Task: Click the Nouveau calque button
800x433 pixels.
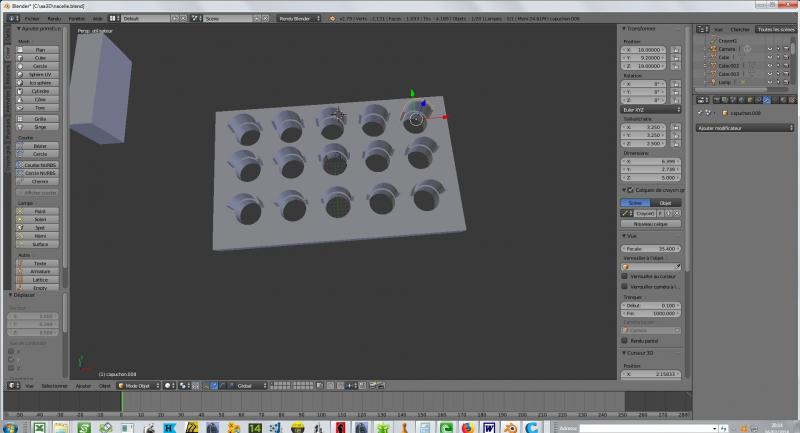Action: click(x=651, y=224)
